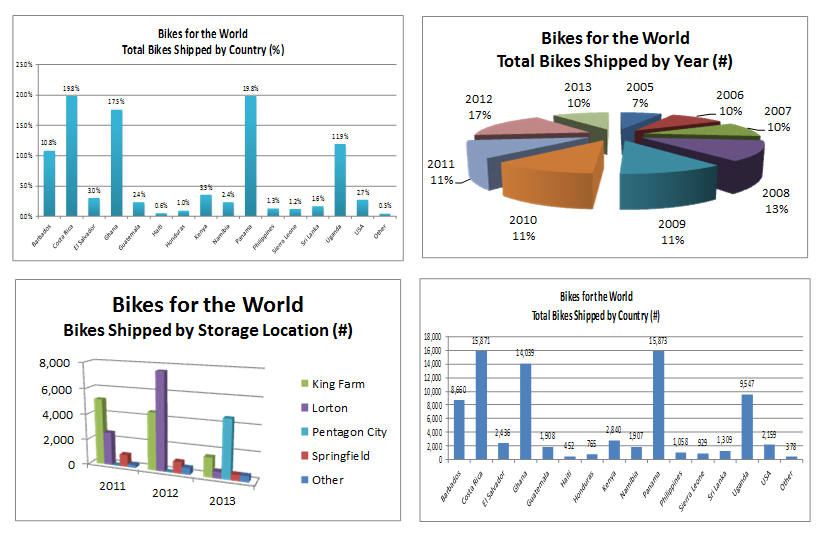828x537 pixels.
Task: Select the Ghana bar in percent chart
Action: 116,163
